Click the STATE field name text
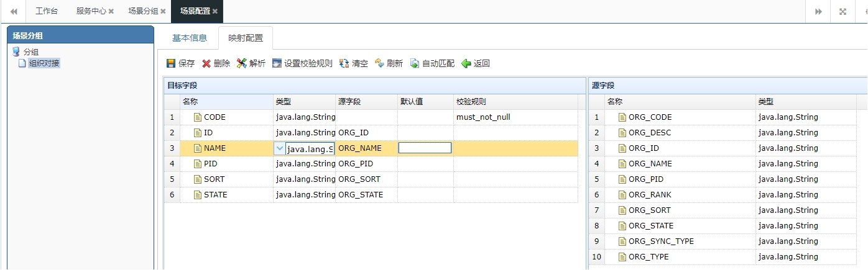 point(215,195)
